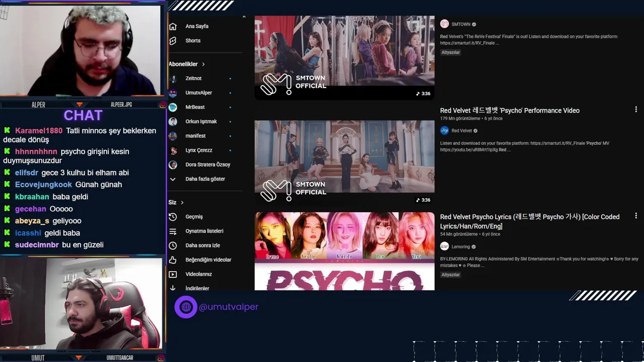Click chat username Ecovejungkook
Viewport: 644px width, 362px height.
(x=43, y=185)
